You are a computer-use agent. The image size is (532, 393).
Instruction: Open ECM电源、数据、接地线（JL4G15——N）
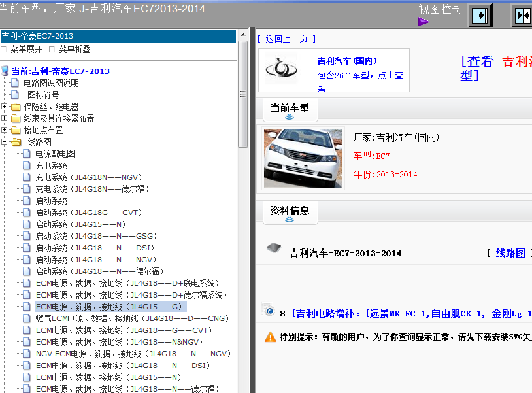(108, 377)
